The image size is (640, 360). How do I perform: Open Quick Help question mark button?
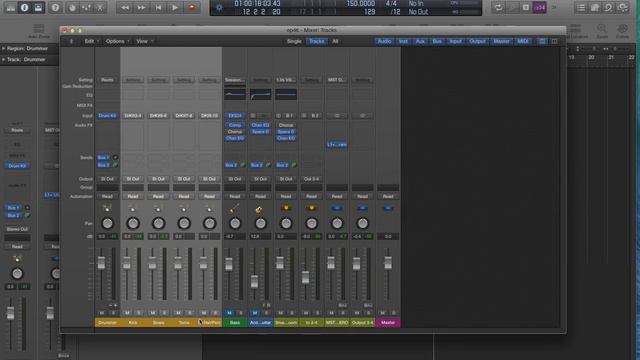(x=56, y=7)
